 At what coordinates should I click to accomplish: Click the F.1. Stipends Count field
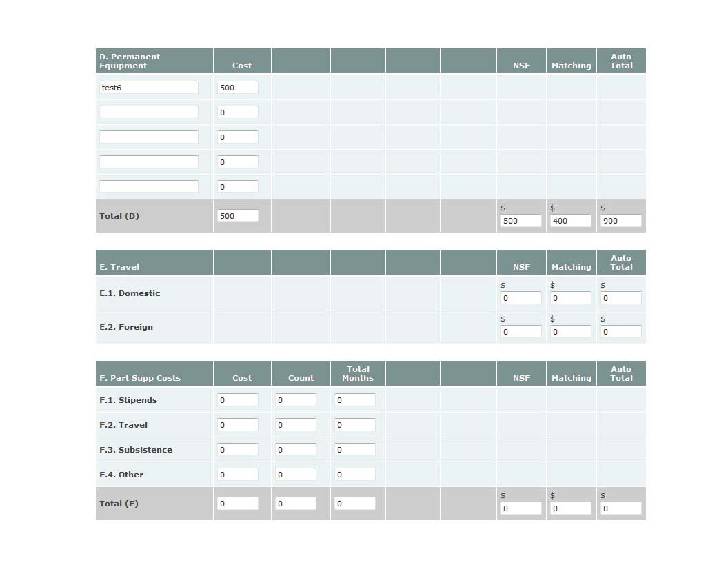point(295,400)
